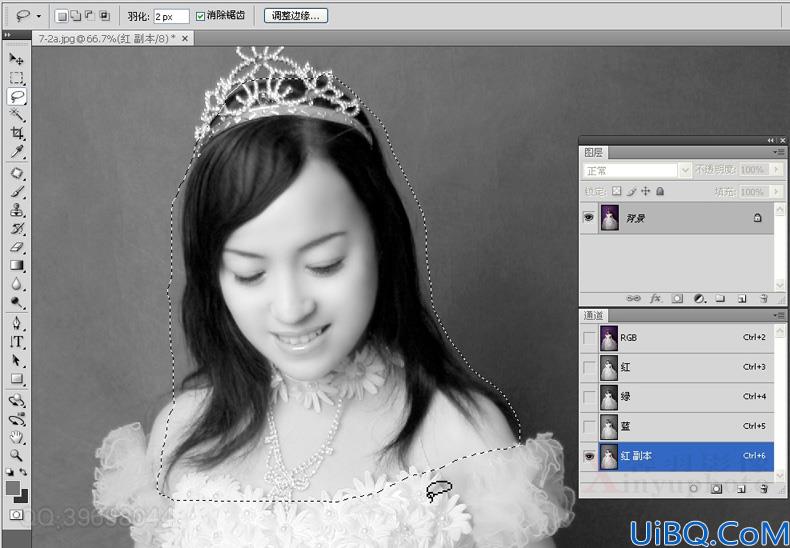790x548 pixels.
Task: Create a new layer group
Action: coord(720,299)
